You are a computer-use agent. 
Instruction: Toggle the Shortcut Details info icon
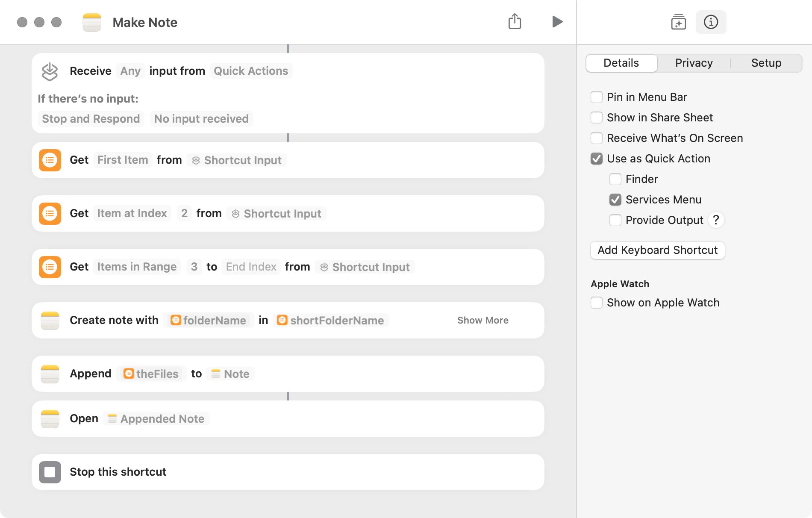point(711,22)
